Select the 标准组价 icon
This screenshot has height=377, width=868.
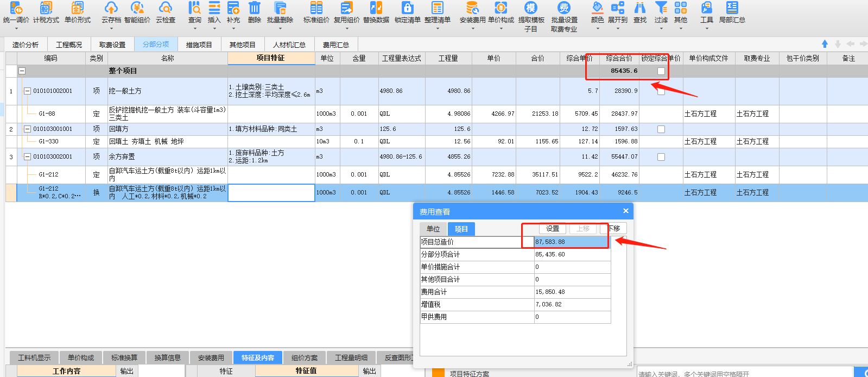pyautogui.click(x=316, y=12)
